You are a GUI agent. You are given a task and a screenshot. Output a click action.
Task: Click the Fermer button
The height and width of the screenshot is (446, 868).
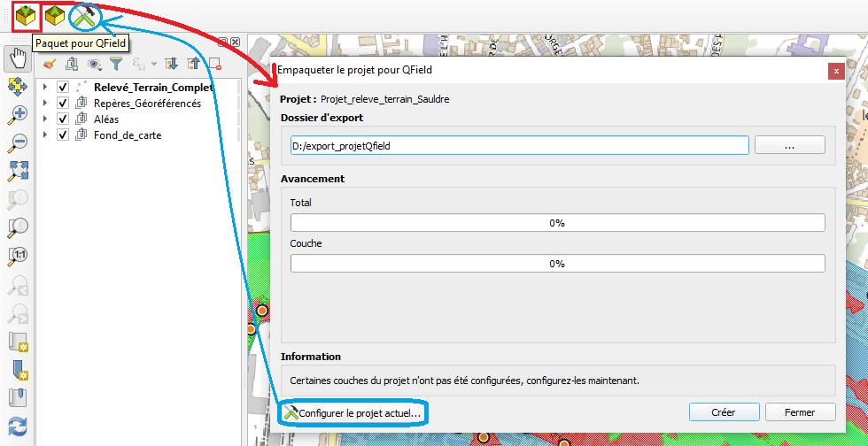(x=800, y=412)
